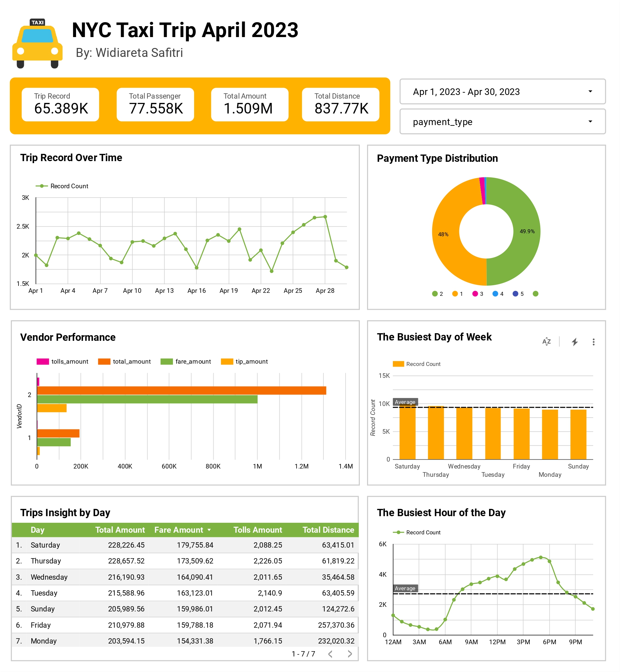620x672 pixels.
Task: Sort table by Total Distance column header
Action: click(328, 530)
